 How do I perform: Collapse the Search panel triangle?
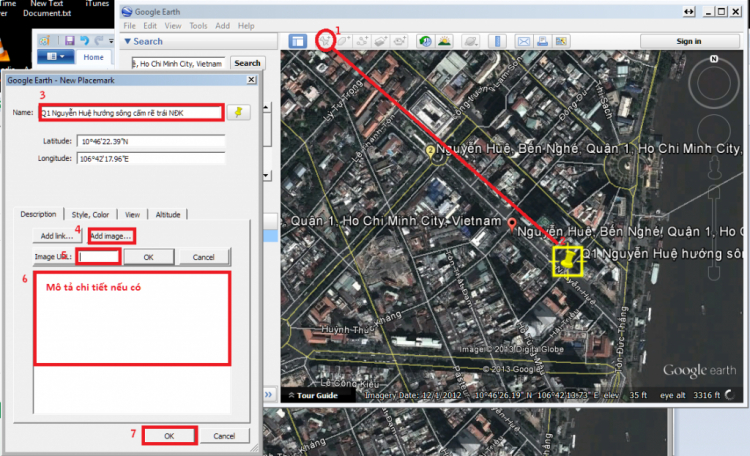point(128,41)
